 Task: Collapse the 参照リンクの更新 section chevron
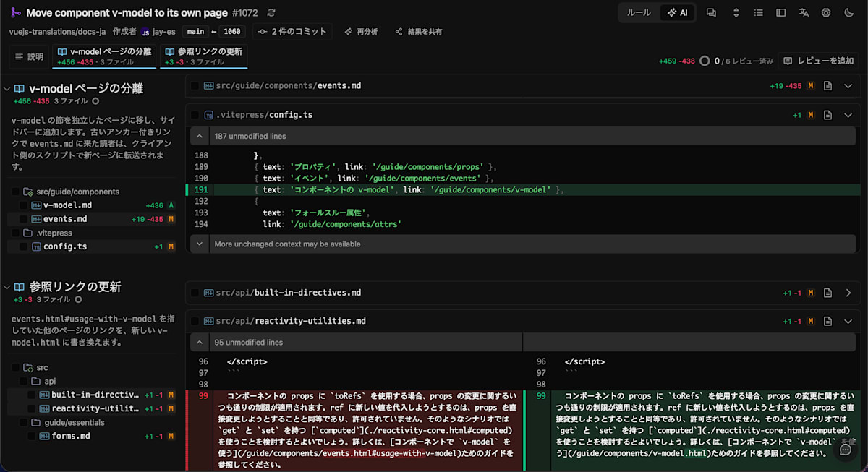tap(7, 286)
